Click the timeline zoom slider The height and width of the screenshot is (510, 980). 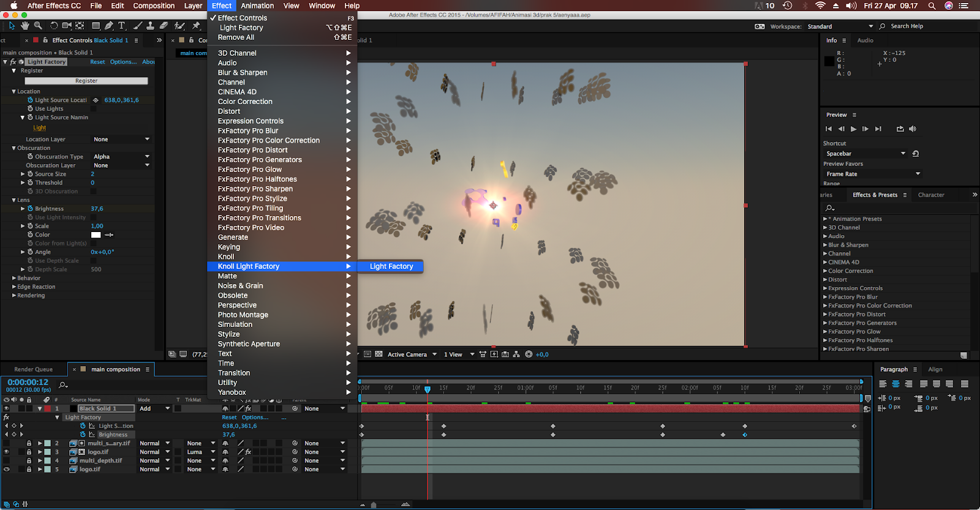(x=374, y=505)
